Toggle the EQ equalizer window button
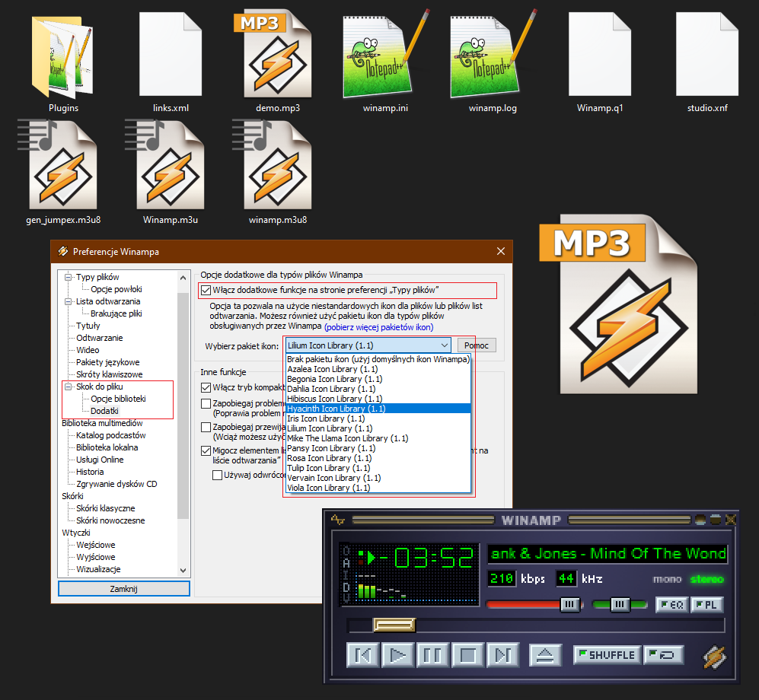The height and width of the screenshot is (700, 759). (x=672, y=605)
